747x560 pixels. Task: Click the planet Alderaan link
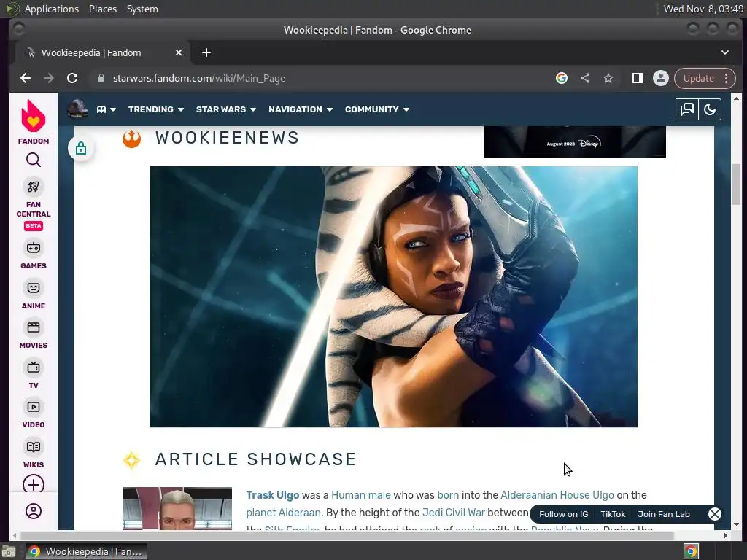point(283,513)
